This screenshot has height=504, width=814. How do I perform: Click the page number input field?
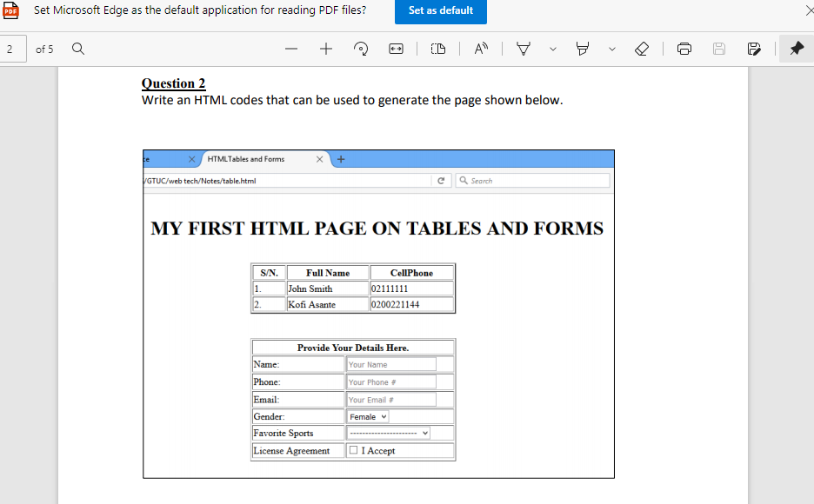(12, 50)
